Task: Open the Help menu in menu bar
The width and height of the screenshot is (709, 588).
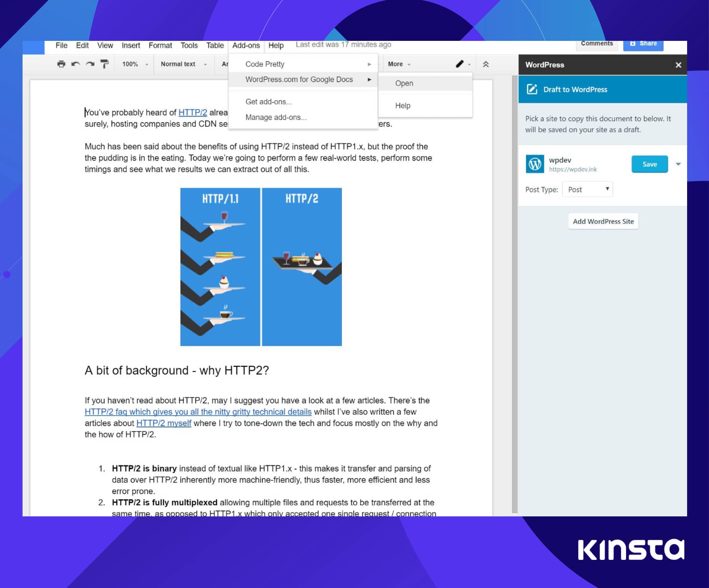Action: [276, 45]
